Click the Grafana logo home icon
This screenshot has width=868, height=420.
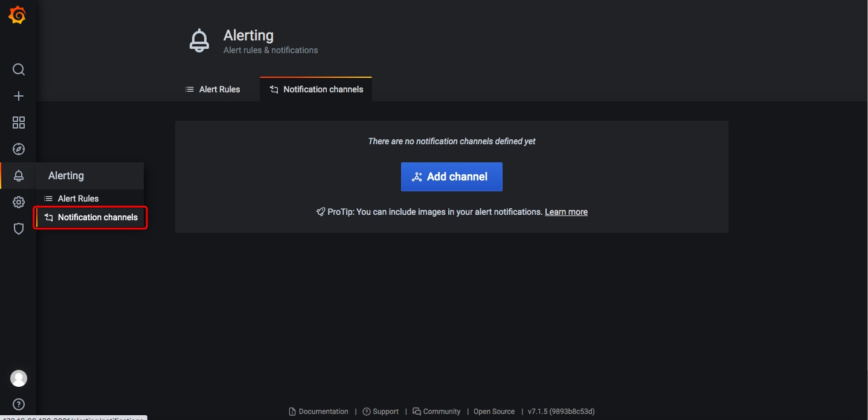tap(18, 16)
